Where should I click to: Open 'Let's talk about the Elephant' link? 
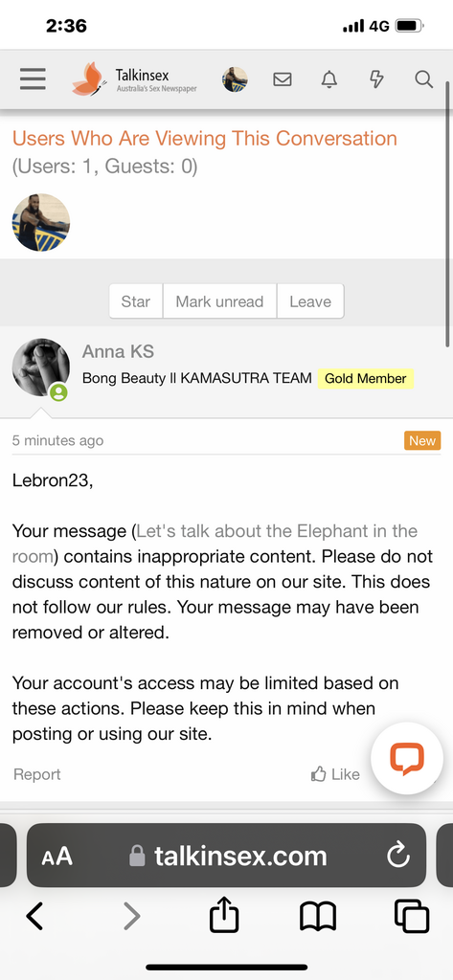215,544
